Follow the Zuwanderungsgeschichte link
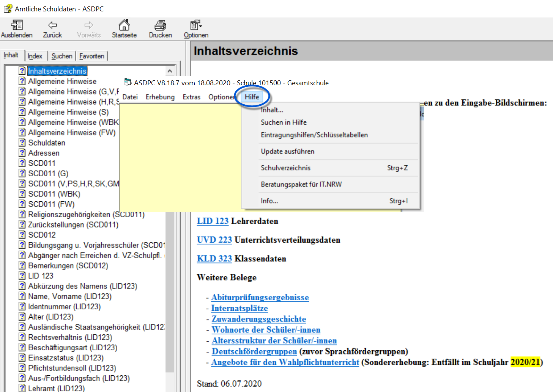Screen dimensions: 553x392 [x=258, y=319]
